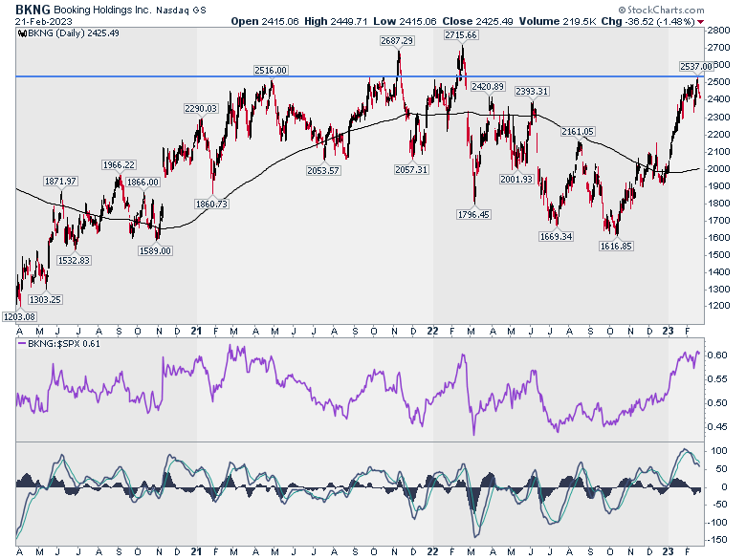Image resolution: width=746 pixels, height=560 pixels.
Task: Click the 2420.89 price label
Action: (488, 87)
